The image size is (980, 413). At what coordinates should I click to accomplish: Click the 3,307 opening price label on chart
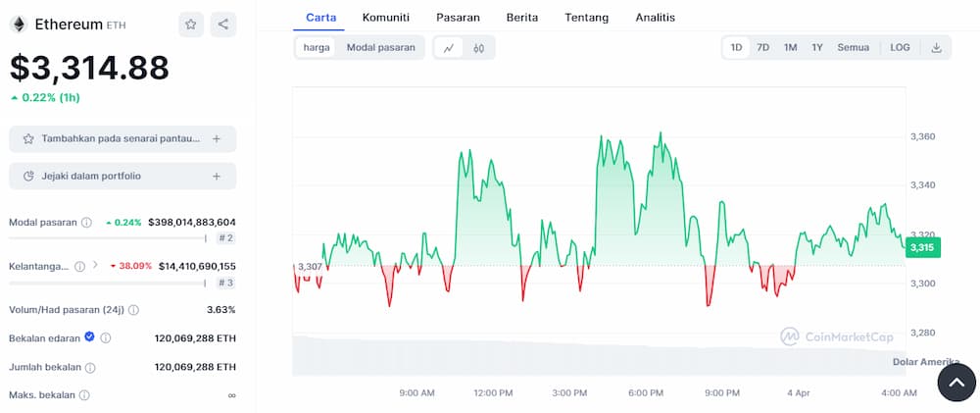coord(310,267)
